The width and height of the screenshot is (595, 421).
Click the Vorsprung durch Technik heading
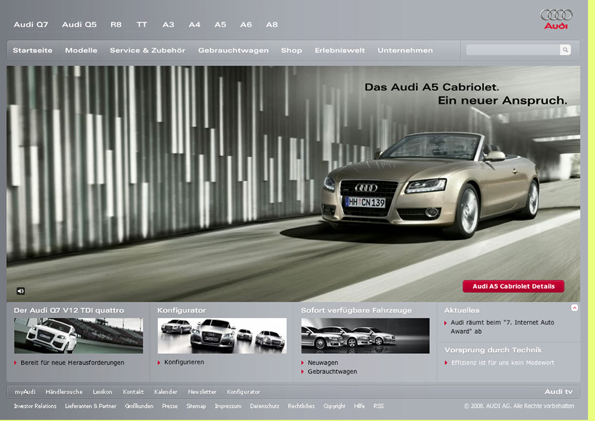[x=493, y=350]
